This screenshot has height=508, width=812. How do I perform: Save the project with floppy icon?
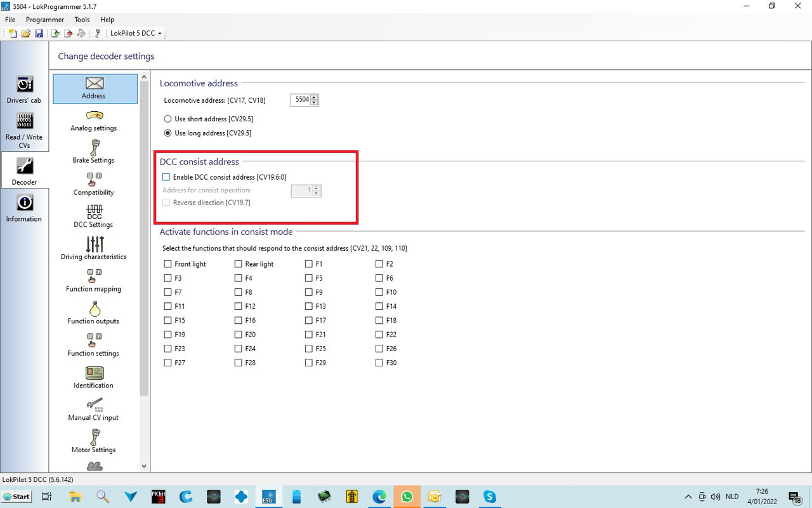coord(39,33)
